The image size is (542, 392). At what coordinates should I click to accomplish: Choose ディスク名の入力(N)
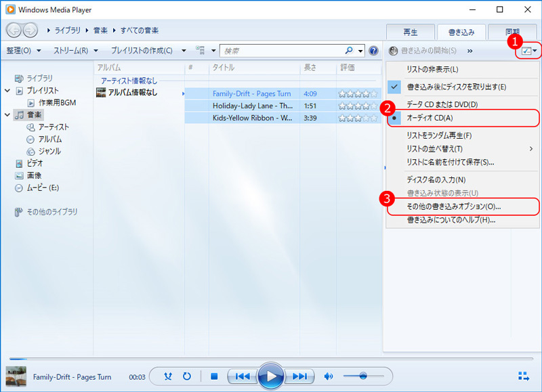[x=463, y=179]
